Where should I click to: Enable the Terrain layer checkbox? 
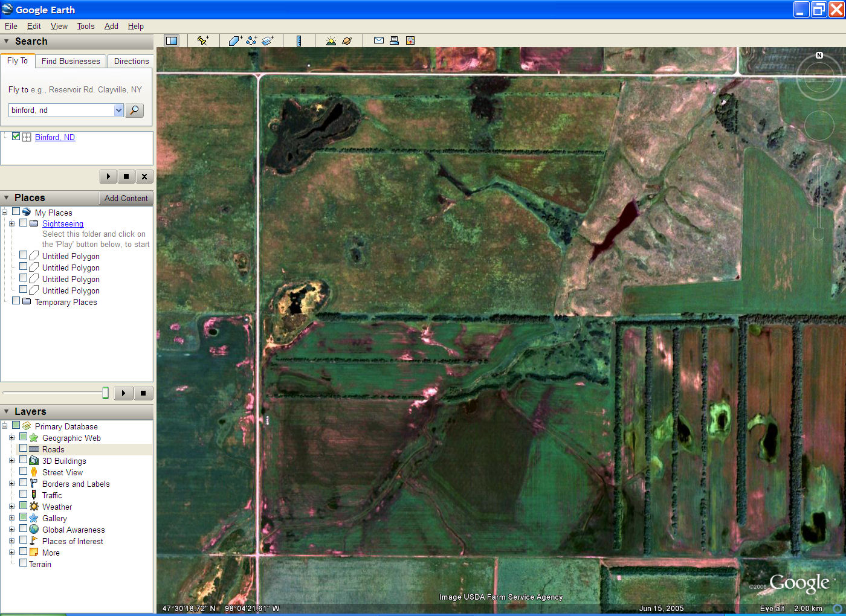point(23,563)
